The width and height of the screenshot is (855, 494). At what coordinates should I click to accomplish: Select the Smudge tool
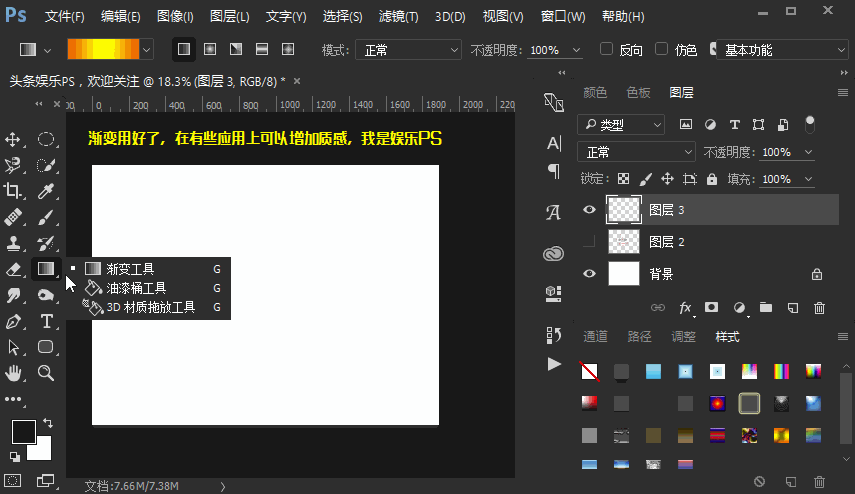[13, 295]
